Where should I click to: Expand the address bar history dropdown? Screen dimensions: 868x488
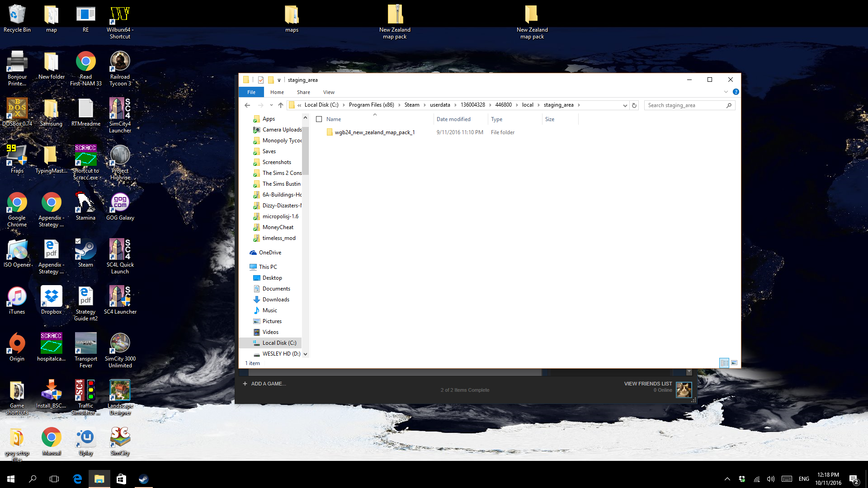pos(625,105)
